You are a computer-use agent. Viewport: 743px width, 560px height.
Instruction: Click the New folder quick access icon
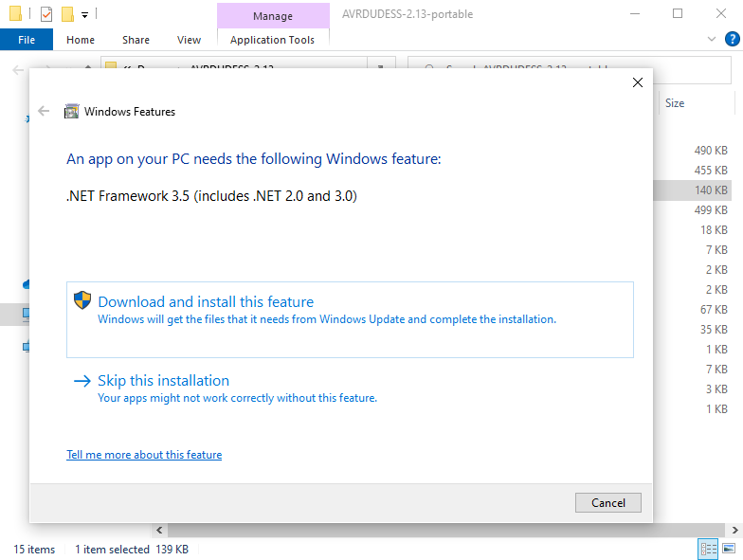click(x=68, y=14)
